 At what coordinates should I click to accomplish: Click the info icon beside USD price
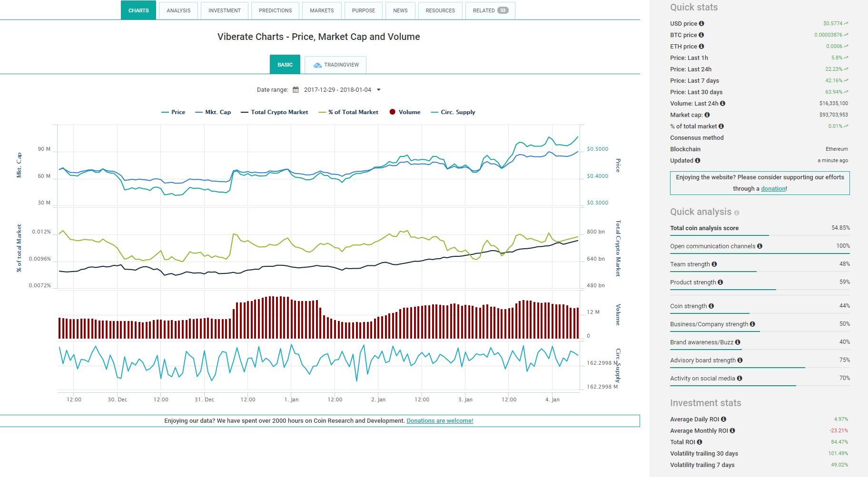(701, 23)
